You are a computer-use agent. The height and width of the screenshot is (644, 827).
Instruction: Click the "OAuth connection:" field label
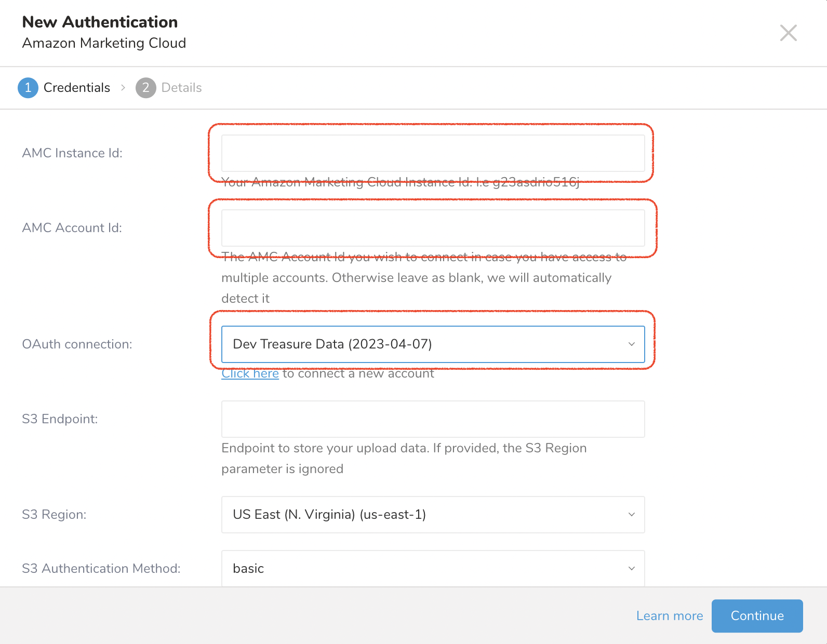click(x=77, y=344)
